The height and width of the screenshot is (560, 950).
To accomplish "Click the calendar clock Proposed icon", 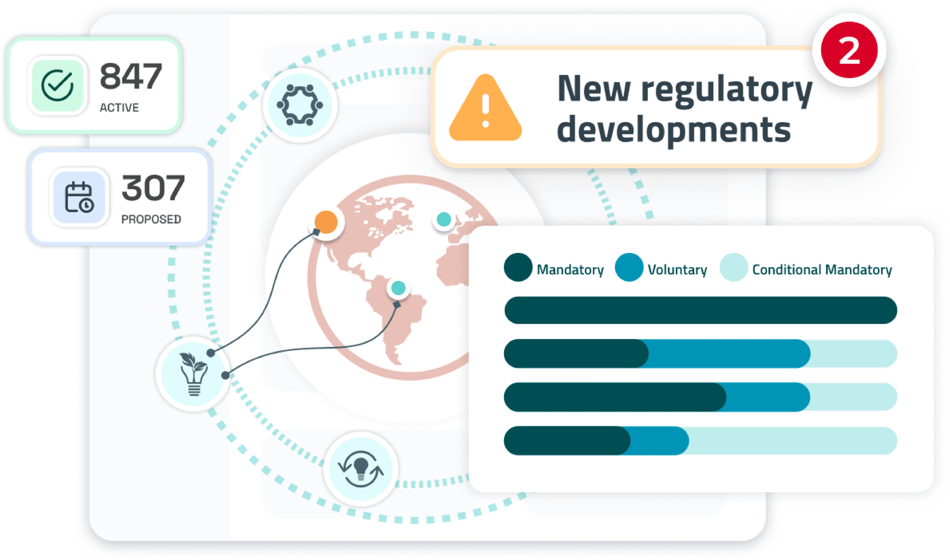I will 79,197.
